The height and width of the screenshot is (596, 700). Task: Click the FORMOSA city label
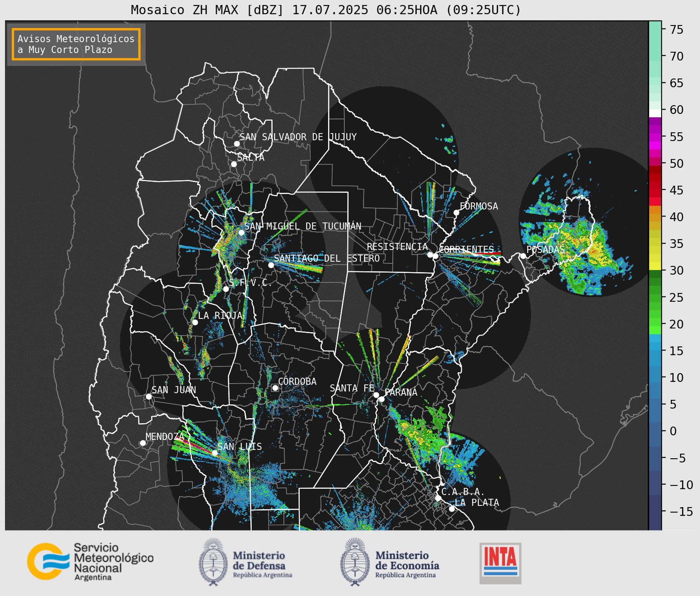click(479, 206)
